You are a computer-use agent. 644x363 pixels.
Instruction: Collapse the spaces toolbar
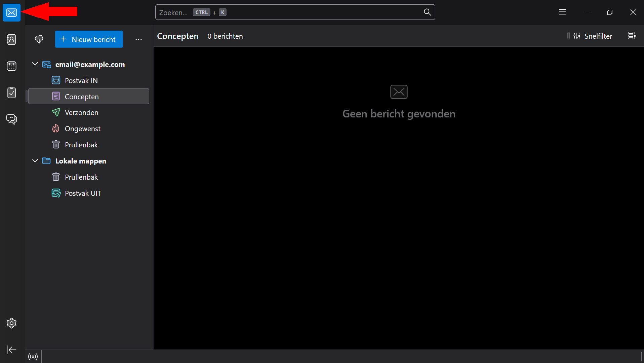click(11, 350)
